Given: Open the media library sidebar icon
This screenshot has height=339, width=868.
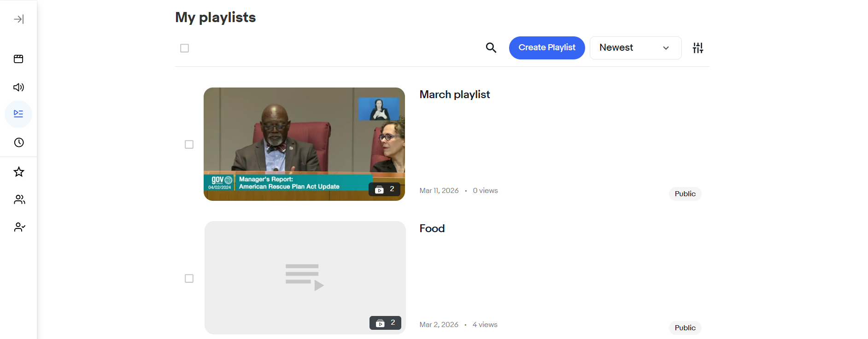Looking at the screenshot, I should (18, 59).
